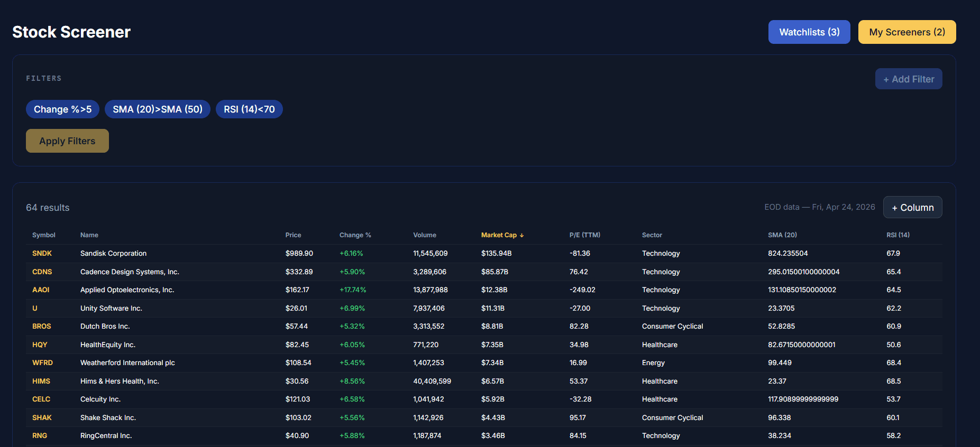This screenshot has width=980, height=447.
Task: Click the Energy sector cell
Action: pyautogui.click(x=653, y=363)
